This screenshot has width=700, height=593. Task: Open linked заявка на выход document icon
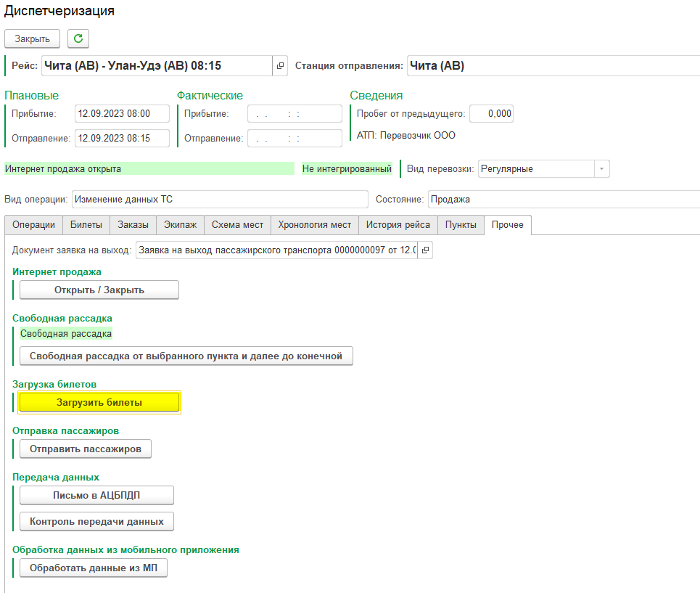click(426, 250)
